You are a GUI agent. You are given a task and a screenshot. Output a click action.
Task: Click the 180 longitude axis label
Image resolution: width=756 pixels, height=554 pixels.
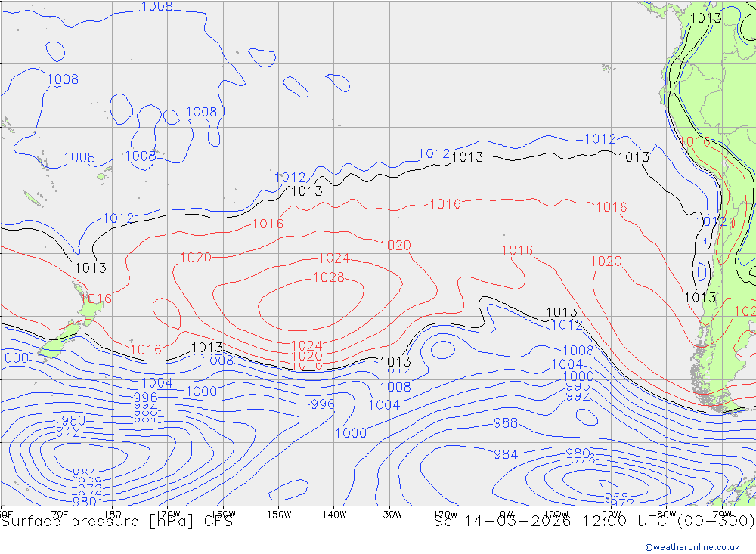[113, 515]
